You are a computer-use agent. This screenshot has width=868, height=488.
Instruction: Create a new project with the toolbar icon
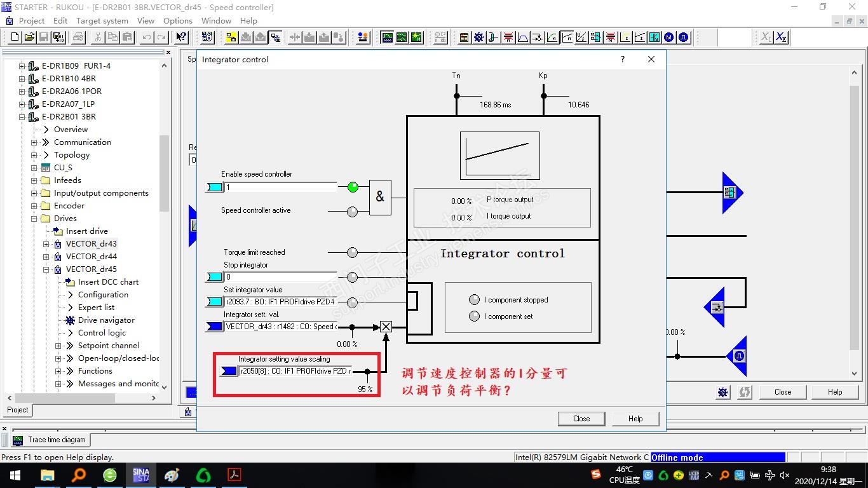pyautogui.click(x=15, y=37)
